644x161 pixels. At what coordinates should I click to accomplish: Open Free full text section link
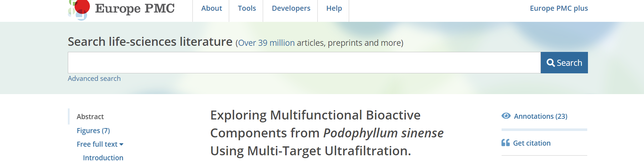tap(97, 144)
